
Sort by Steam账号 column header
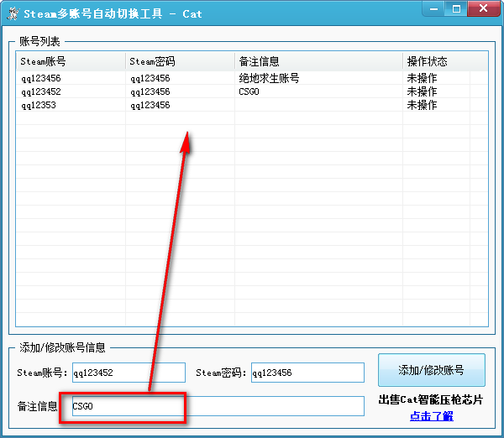71,61
